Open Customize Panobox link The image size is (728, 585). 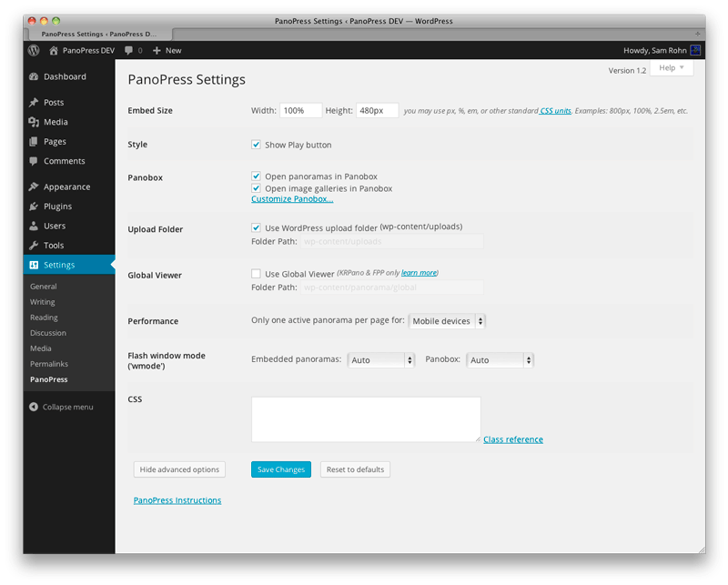tap(292, 198)
